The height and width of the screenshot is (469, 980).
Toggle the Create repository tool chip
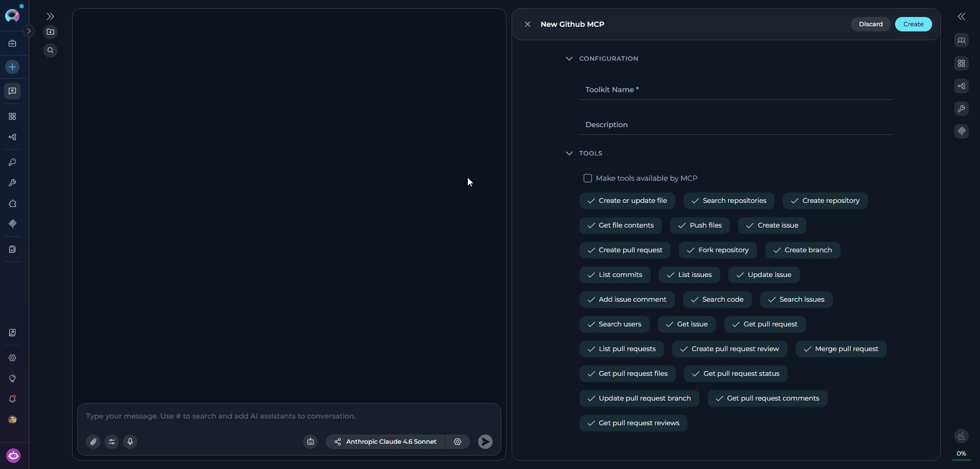pyautogui.click(x=825, y=201)
